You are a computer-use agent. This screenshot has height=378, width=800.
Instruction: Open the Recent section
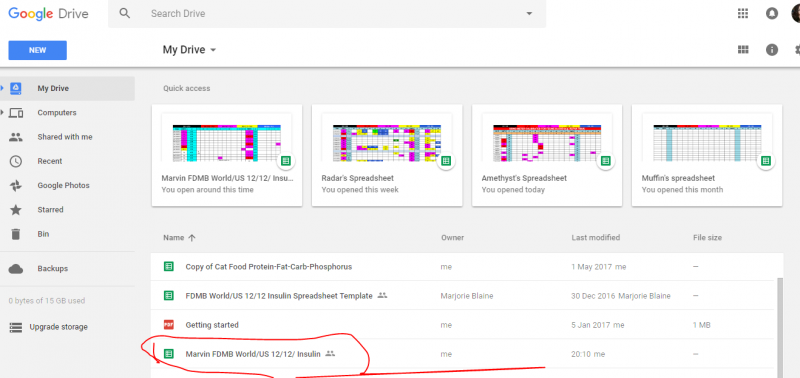point(49,161)
